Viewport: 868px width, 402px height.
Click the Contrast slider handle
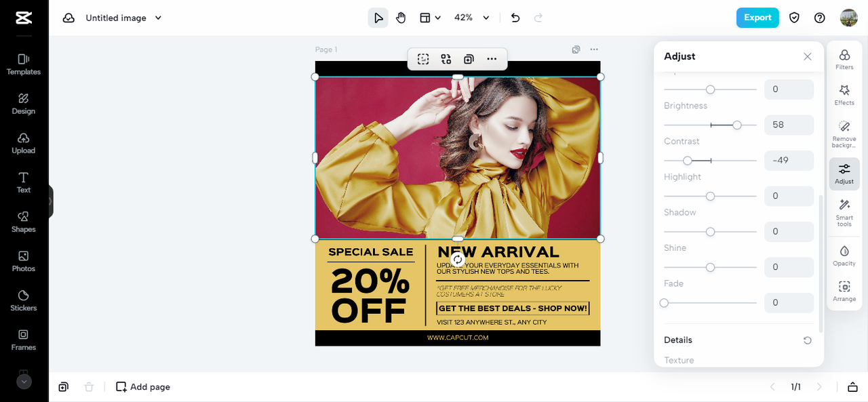688,161
